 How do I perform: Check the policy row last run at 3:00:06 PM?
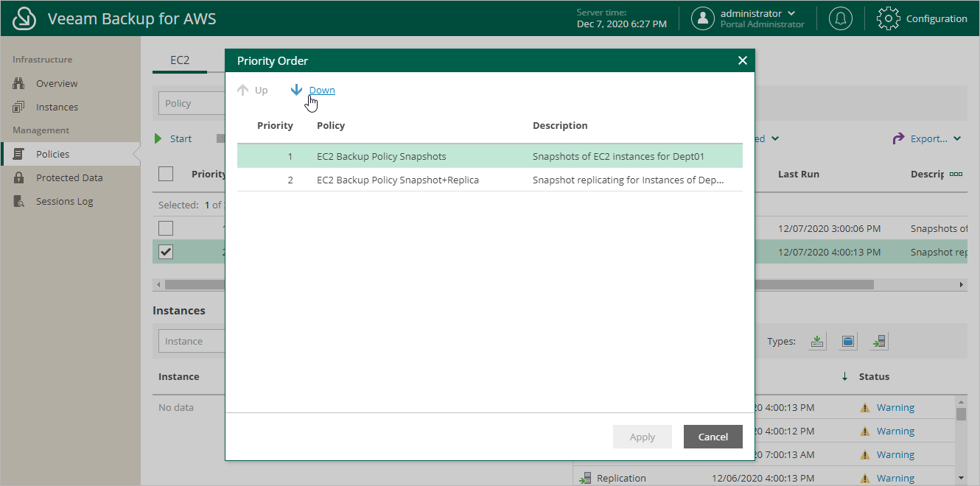(x=166, y=228)
